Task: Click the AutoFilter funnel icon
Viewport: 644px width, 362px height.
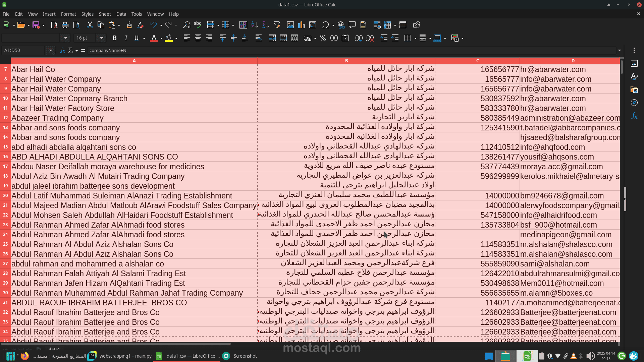Action: [277, 25]
